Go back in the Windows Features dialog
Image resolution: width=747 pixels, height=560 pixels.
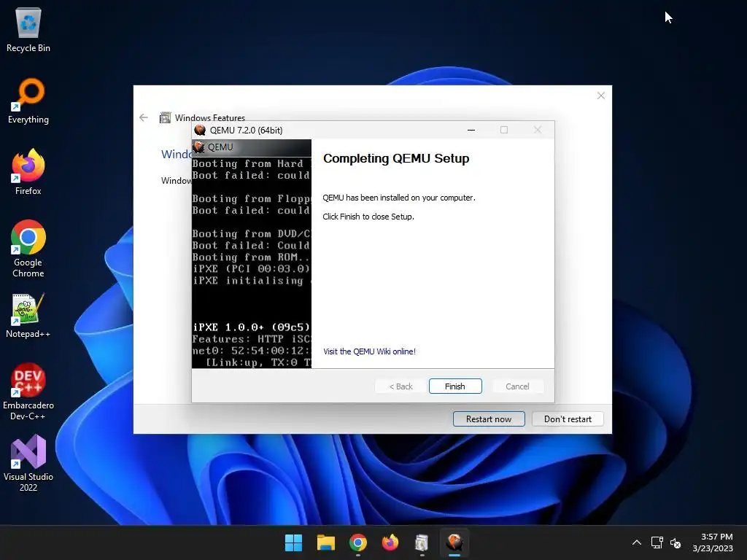[x=144, y=117]
